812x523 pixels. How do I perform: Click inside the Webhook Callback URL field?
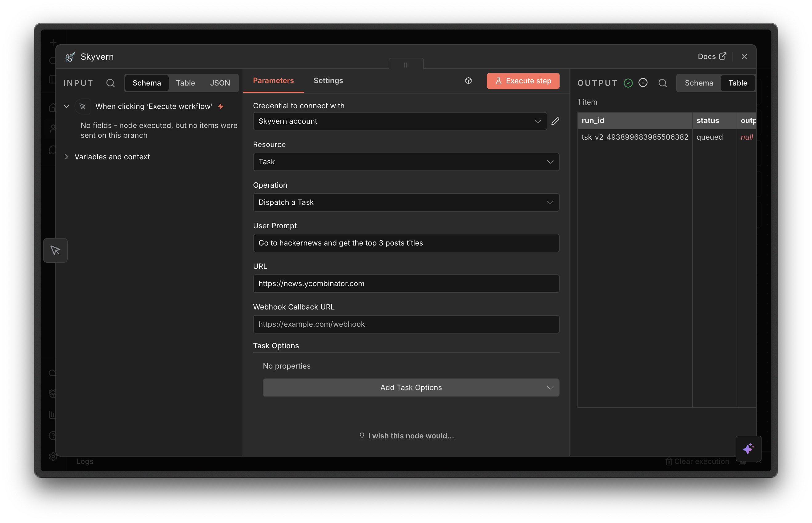[x=406, y=324]
